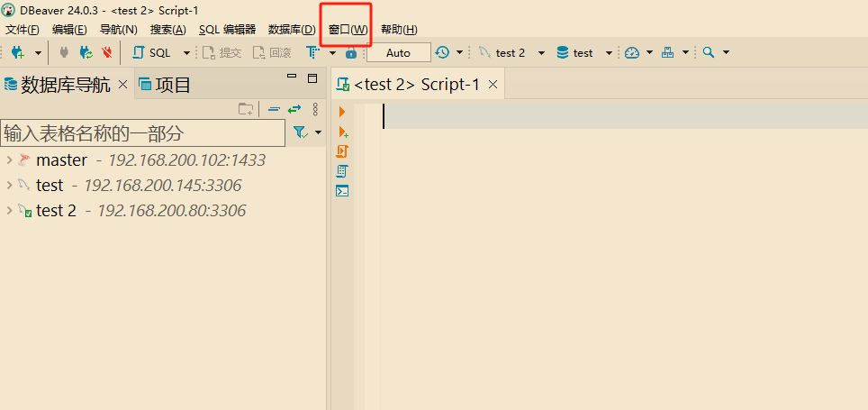Click the collapse all icon in navigator

(274, 109)
